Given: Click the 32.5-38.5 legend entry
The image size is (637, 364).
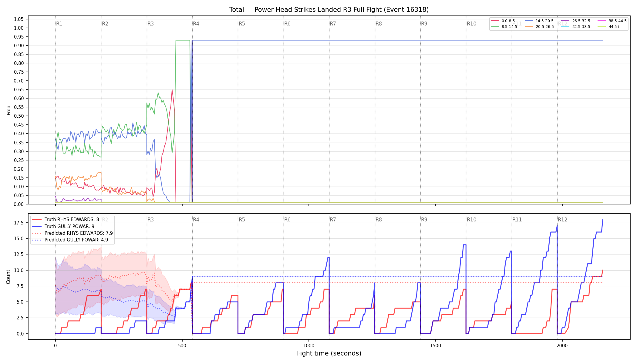Looking at the screenshot, I should (576, 27).
